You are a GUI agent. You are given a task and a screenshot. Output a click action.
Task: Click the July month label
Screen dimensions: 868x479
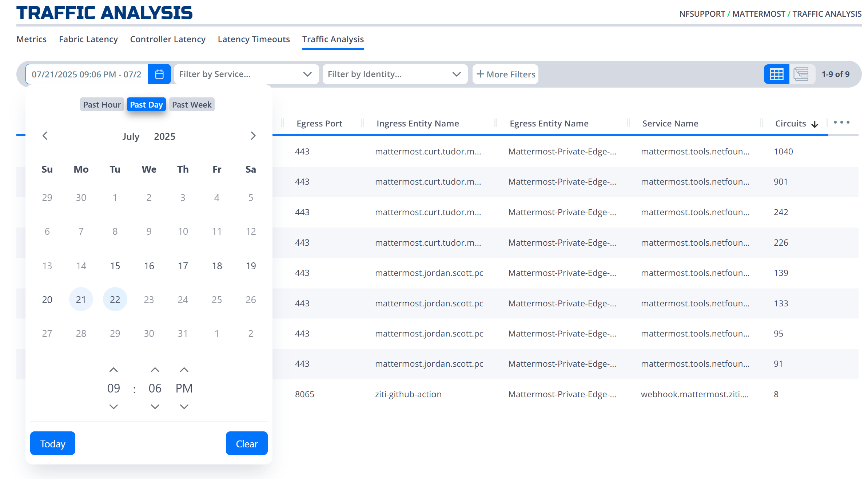tap(131, 137)
